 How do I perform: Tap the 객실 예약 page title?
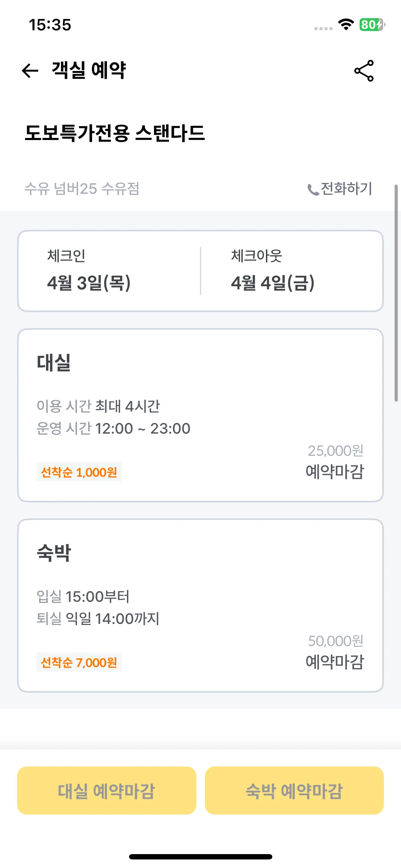click(x=89, y=70)
